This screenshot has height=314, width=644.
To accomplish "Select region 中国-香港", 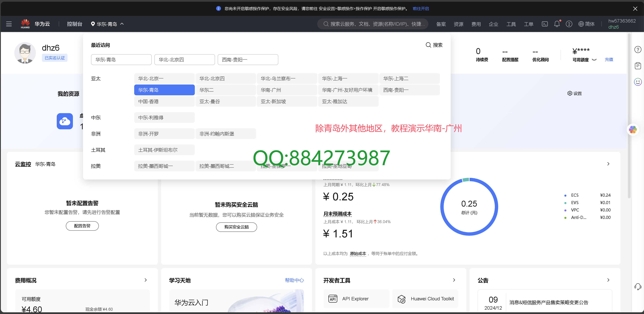I will [x=164, y=102].
